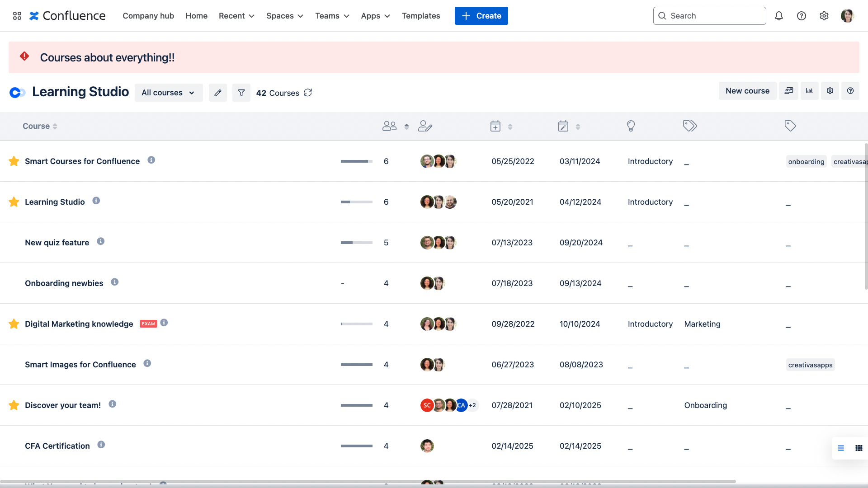Open Smart Courses for Confluence course
Image resolution: width=868 pixels, height=488 pixels.
[x=82, y=161]
